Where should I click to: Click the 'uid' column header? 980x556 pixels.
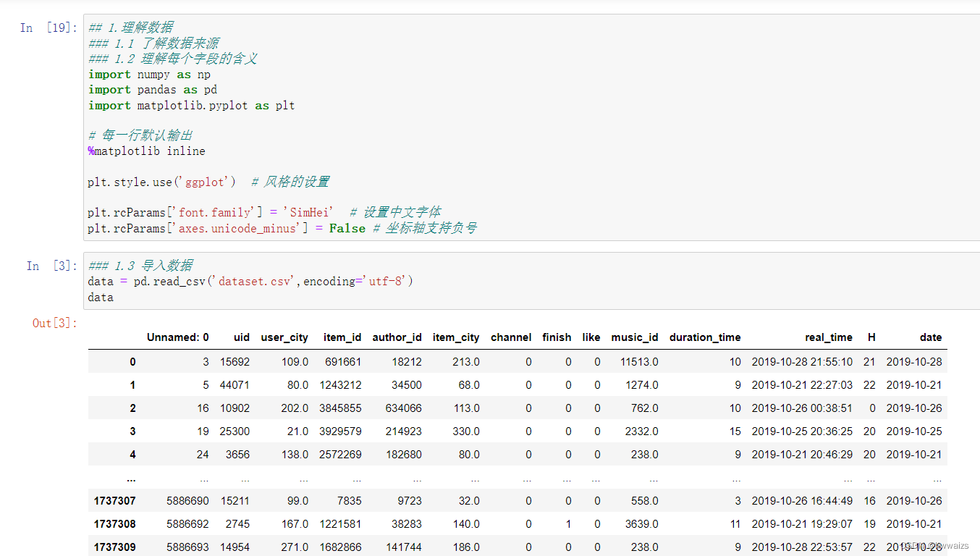[x=242, y=337]
